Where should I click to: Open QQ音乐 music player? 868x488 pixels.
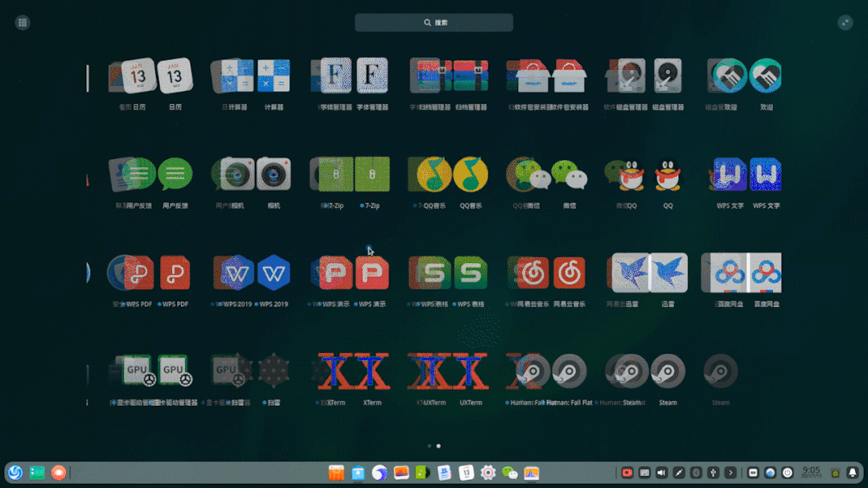471,174
